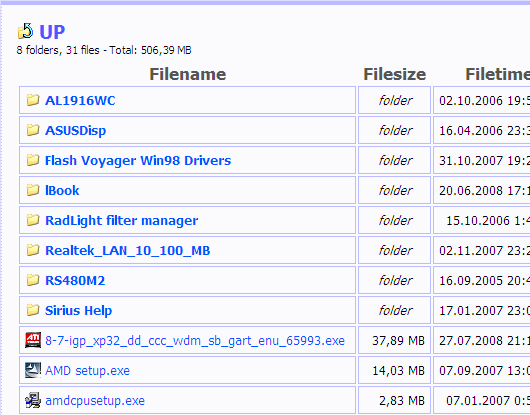530x415 pixels.
Task: Click the folder size label in RadLight row
Action: click(395, 220)
